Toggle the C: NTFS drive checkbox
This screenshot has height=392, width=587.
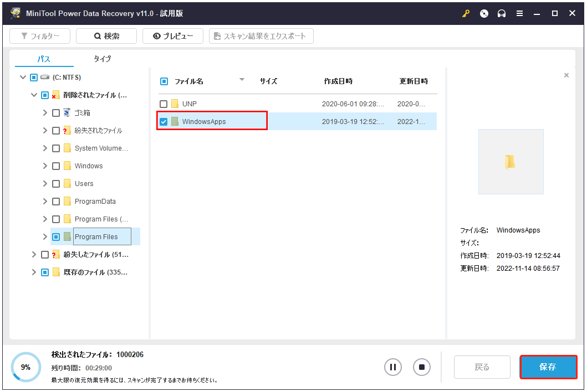[34, 78]
